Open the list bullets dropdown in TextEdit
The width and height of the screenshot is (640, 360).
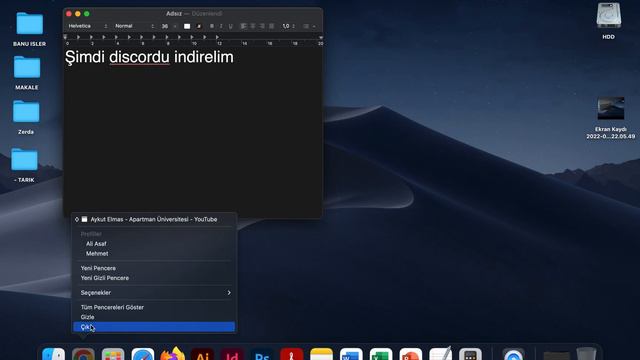(309, 26)
